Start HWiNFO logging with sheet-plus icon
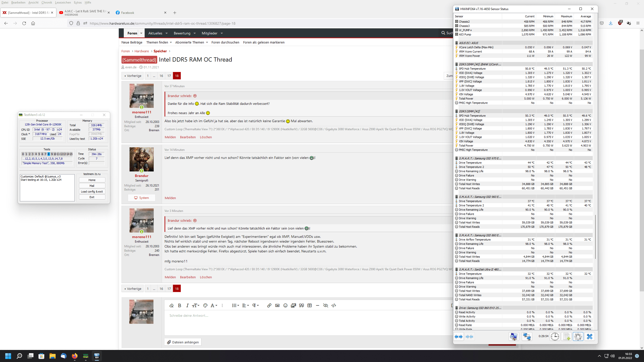 coord(566,337)
